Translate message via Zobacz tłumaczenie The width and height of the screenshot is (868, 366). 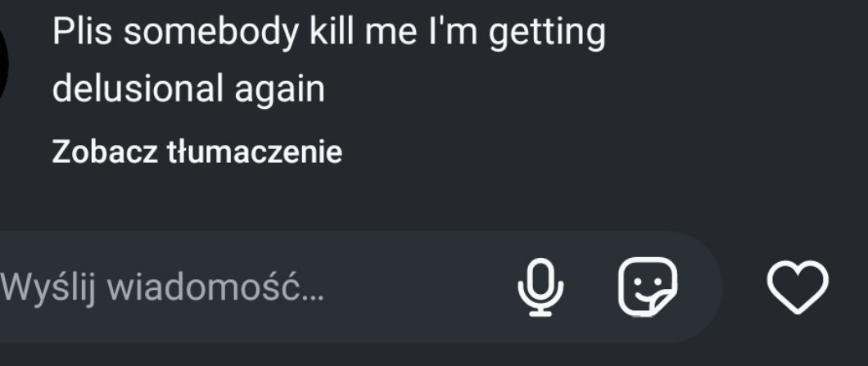pyautogui.click(x=197, y=151)
